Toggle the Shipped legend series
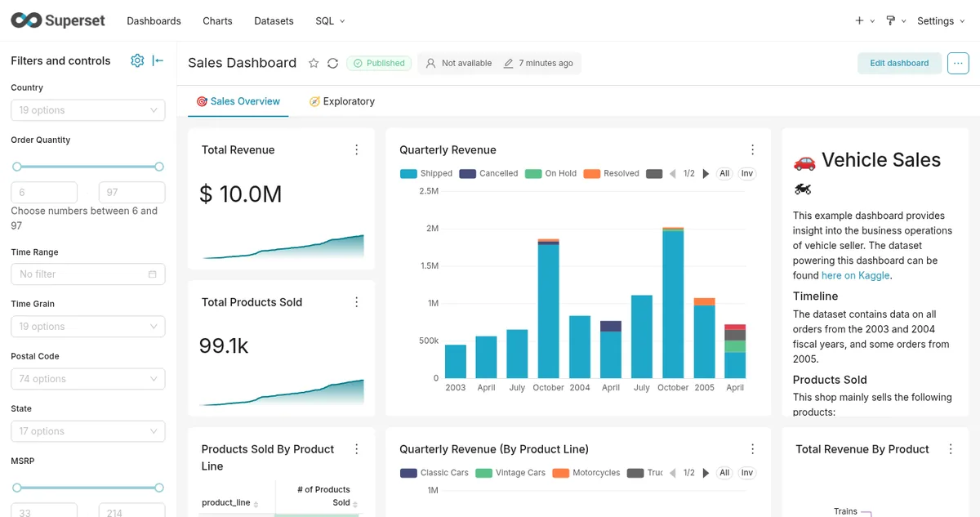980x517 pixels. tap(426, 173)
